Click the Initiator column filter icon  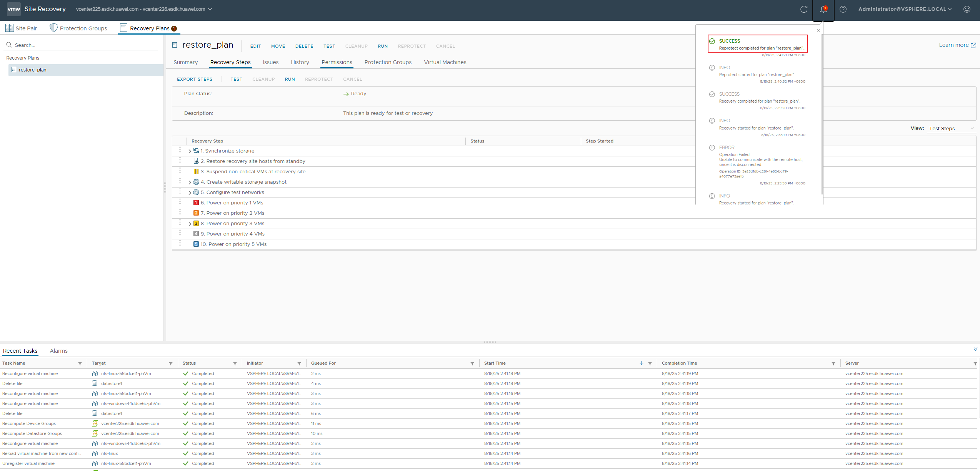299,363
